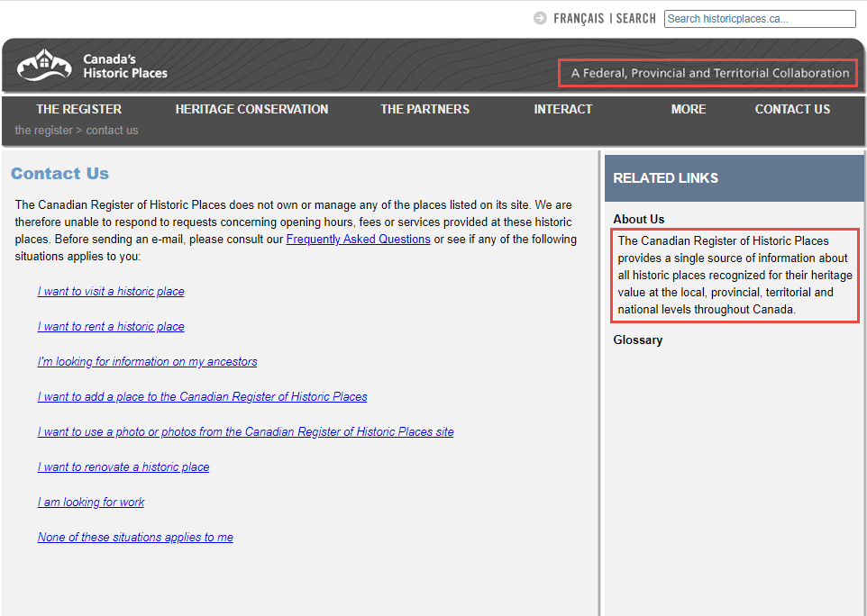
Task: Open the Interact menu
Action: pos(562,109)
